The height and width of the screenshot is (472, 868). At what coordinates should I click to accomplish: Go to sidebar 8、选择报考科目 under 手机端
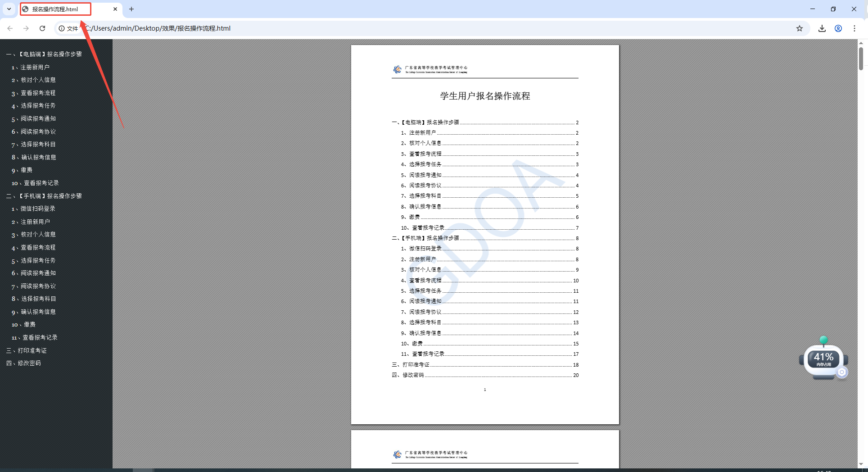click(x=34, y=299)
